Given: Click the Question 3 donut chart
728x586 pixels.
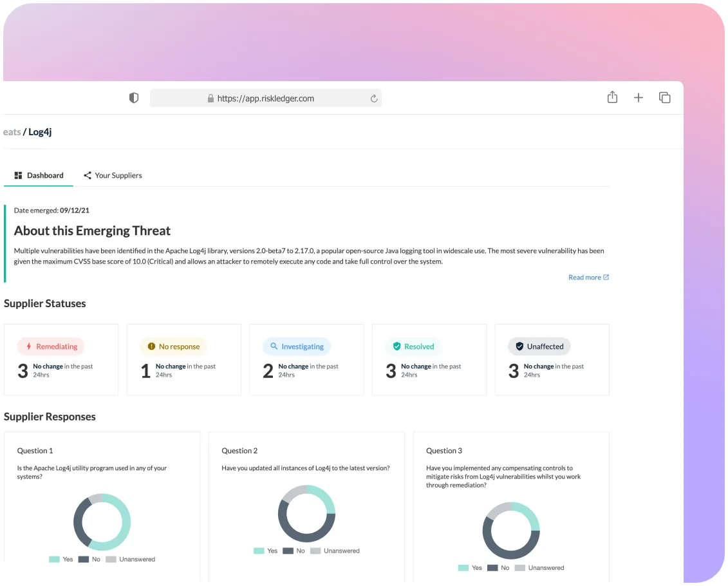Looking at the screenshot, I should coord(511,530).
